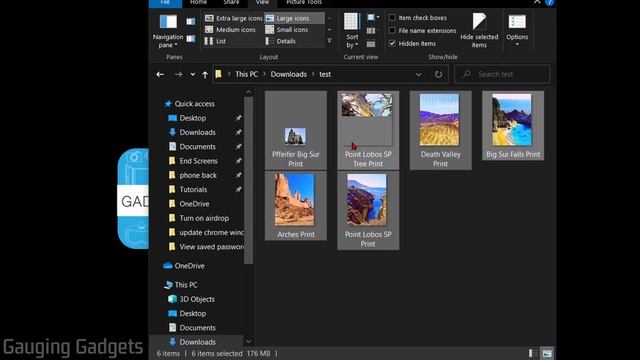Image resolution: width=640 pixels, height=360 pixels.
Task: Open the File tab
Action: (x=165, y=2)
